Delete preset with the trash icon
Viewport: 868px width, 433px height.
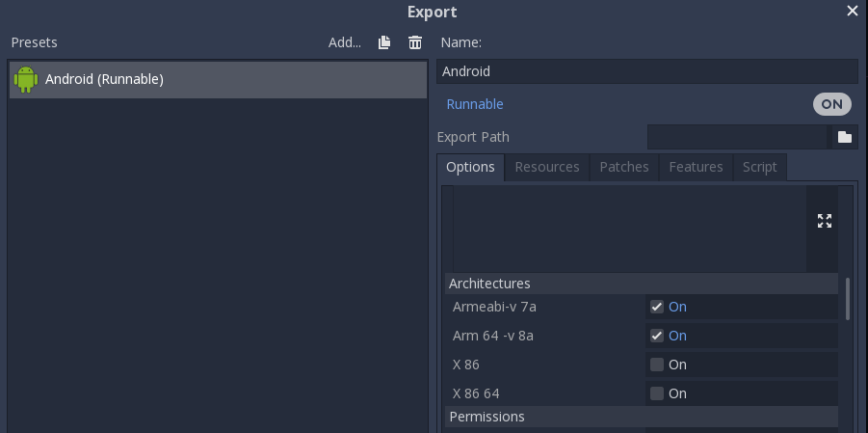[x=415, y=42]
